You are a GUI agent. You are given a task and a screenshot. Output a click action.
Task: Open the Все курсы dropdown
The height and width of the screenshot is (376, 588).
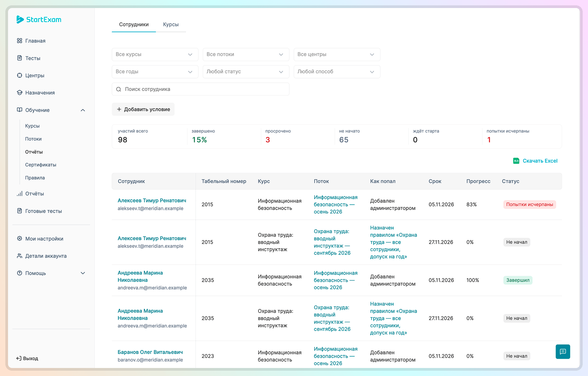click(x=155, y=54)
